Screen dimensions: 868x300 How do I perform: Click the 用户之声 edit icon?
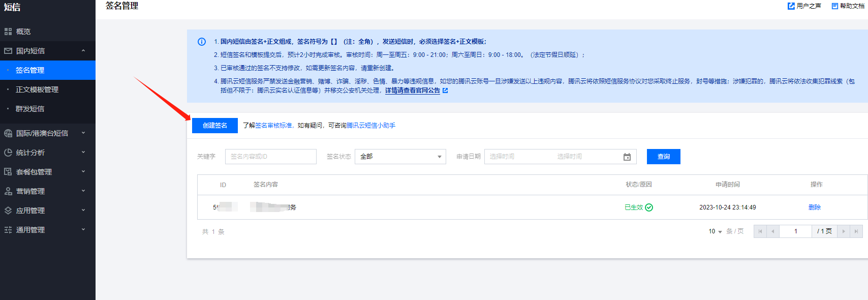791,6
